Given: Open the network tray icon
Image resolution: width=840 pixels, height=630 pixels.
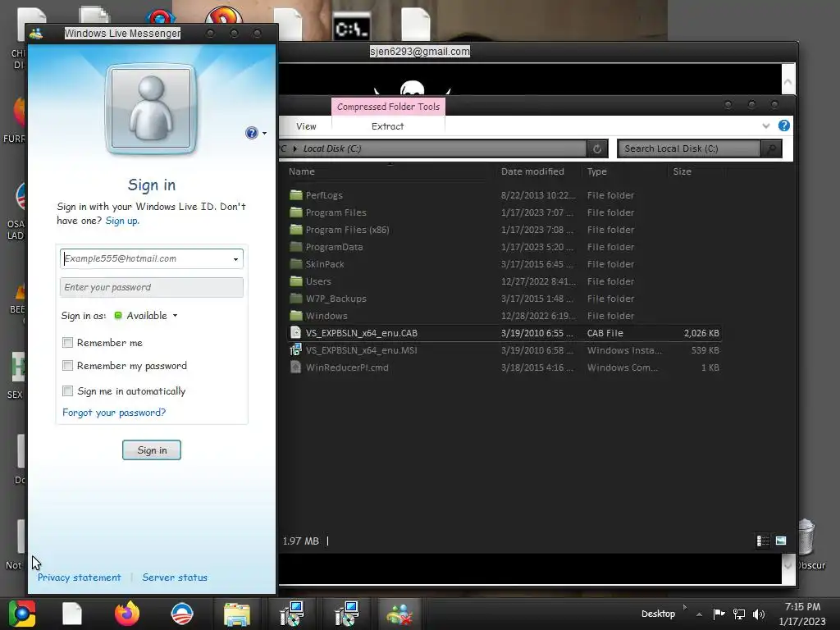Looking at the screenshot, I should (739, 614).
